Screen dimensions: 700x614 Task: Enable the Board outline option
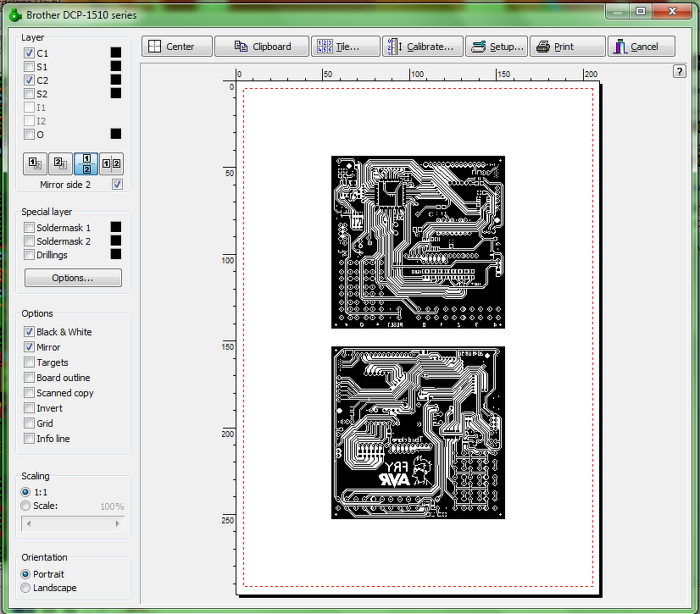[29, 378]
